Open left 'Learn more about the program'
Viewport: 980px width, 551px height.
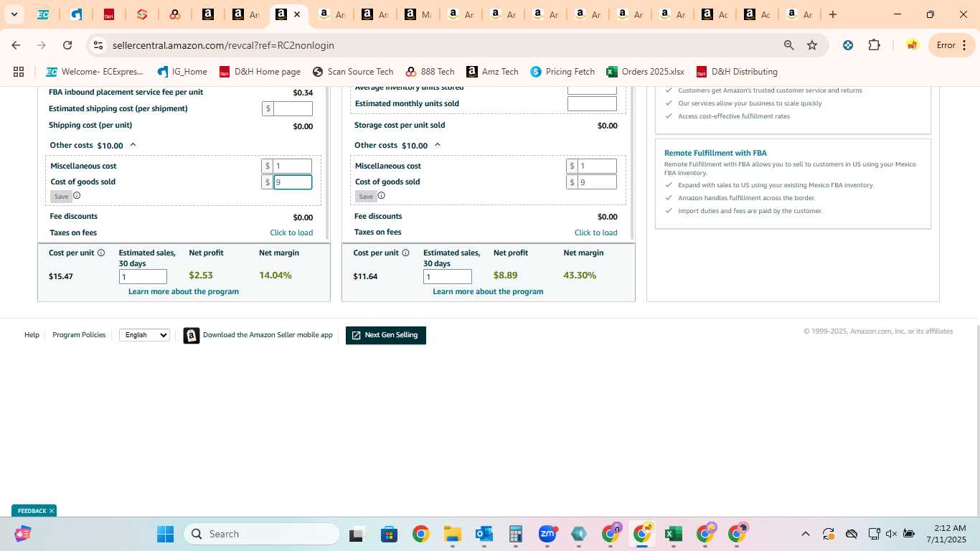point(184,291)
